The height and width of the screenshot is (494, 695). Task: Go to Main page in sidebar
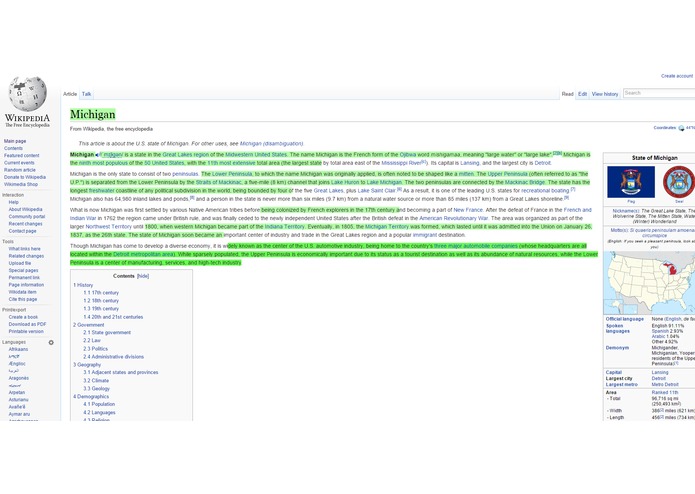point(15,141)
